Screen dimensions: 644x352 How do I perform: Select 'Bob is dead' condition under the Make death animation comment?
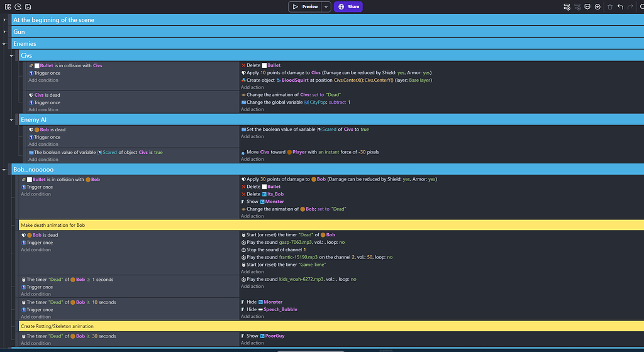click(40, 235)
